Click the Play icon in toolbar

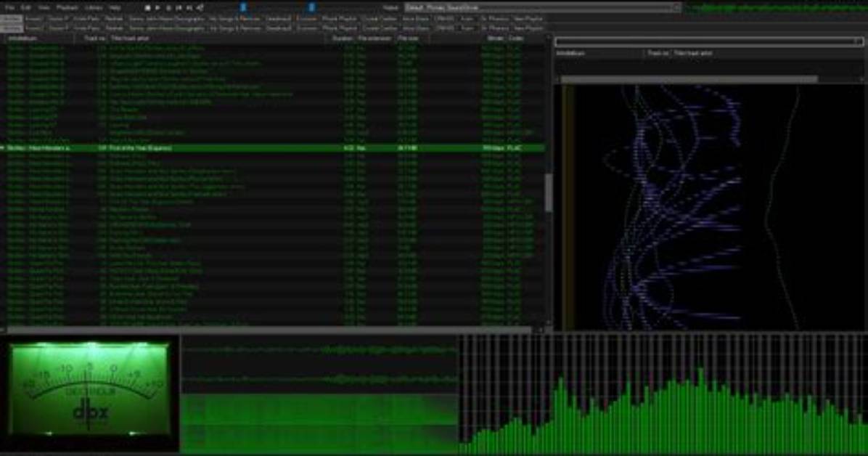tap(157, 8)
